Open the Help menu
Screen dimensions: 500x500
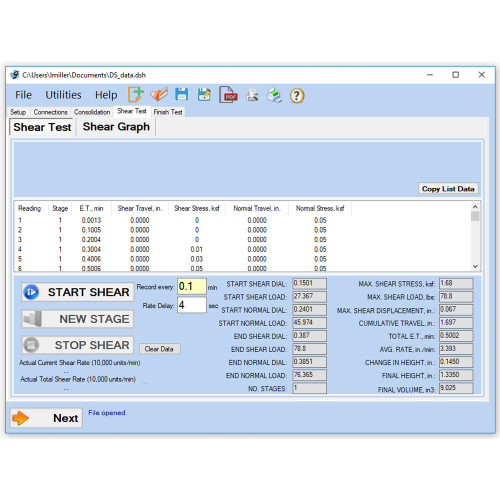106,95
